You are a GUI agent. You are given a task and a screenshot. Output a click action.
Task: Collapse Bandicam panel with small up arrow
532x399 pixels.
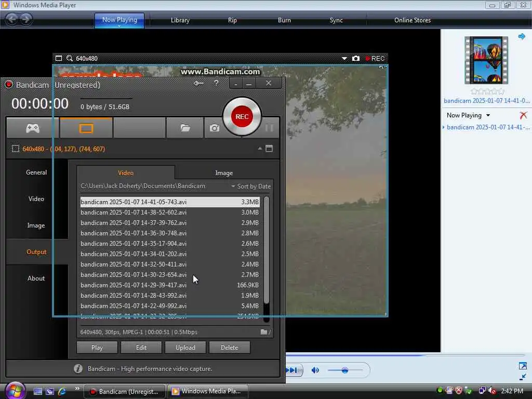tap(260, 148)
